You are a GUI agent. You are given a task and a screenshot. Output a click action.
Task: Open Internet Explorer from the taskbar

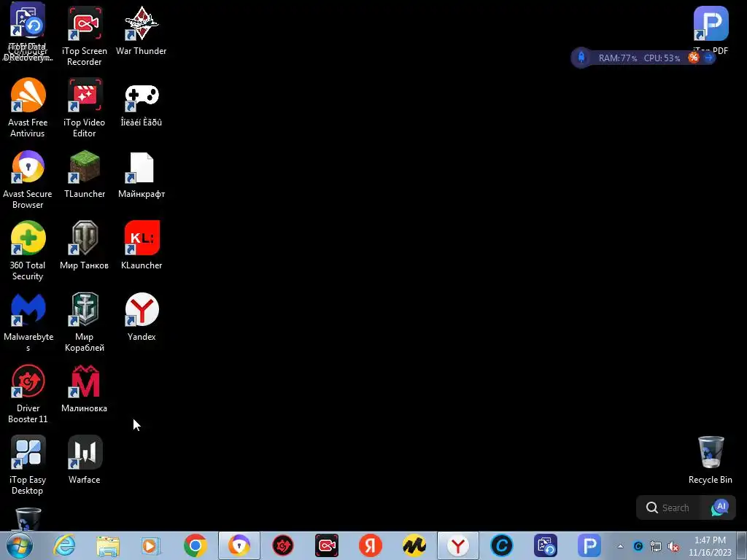(64, 545)
